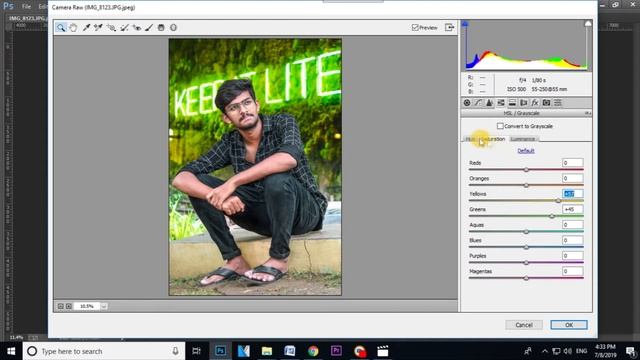Image resolution: width=640 pixels, height=360 pixels.
Task: Open Task View from the taskbar
Action: coord(196,351)
